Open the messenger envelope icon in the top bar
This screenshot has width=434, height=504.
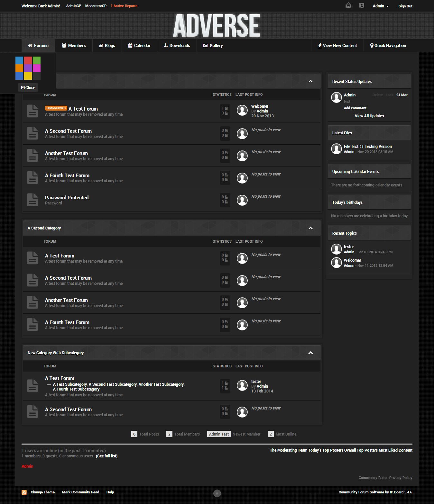[348, 5]
